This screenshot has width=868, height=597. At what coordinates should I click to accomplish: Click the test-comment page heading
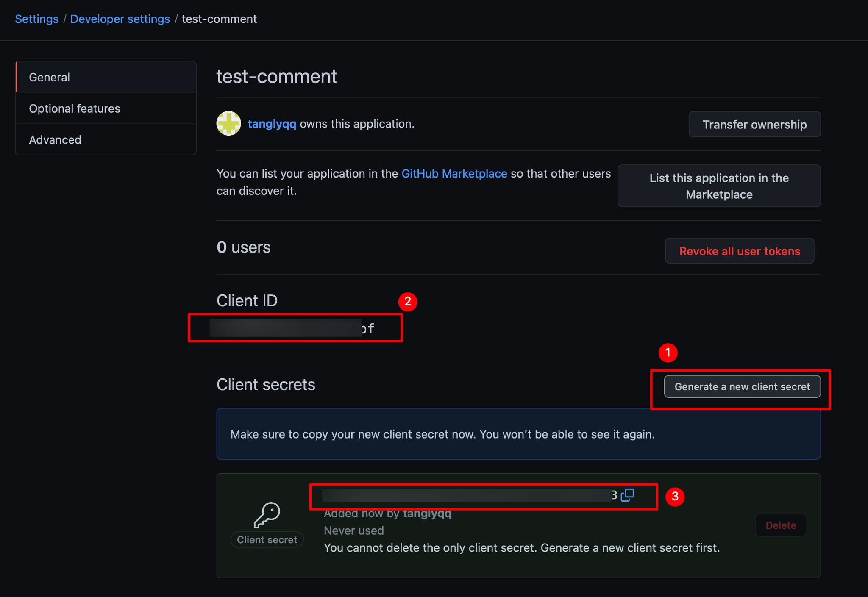(x=277, y=77)
